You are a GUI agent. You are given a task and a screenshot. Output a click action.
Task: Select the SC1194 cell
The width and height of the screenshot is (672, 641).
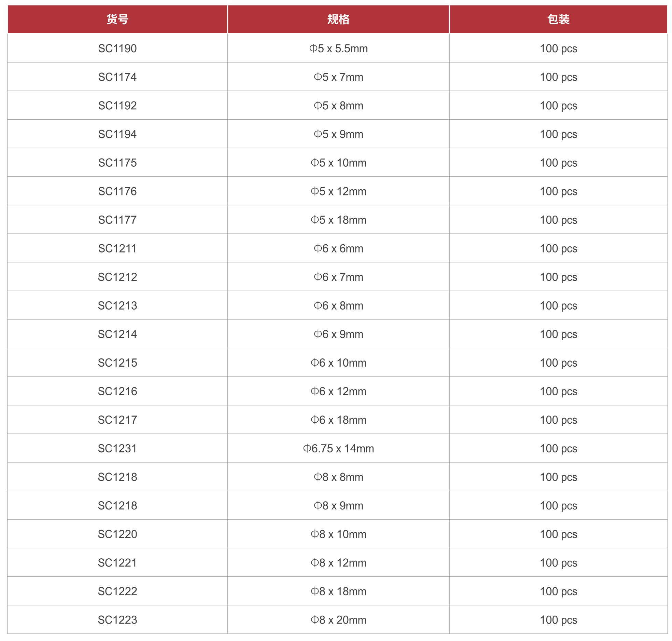coord(117,134)
